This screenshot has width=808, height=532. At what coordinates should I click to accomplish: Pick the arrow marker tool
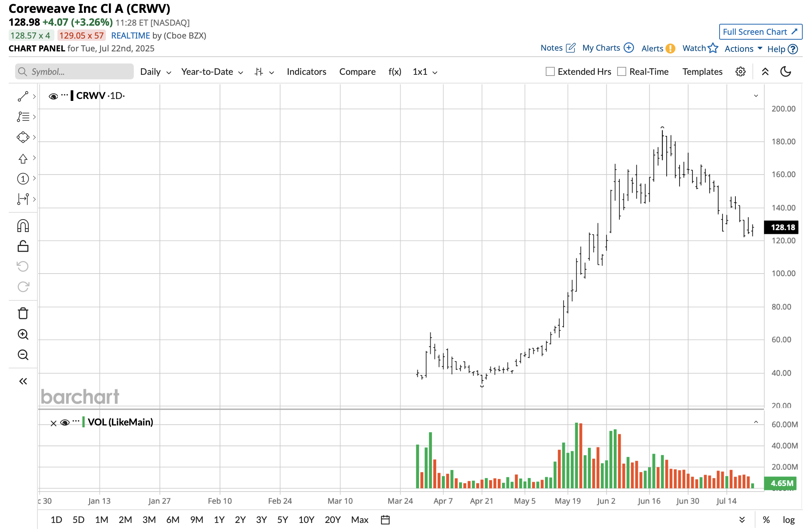(x=23, y=158)
